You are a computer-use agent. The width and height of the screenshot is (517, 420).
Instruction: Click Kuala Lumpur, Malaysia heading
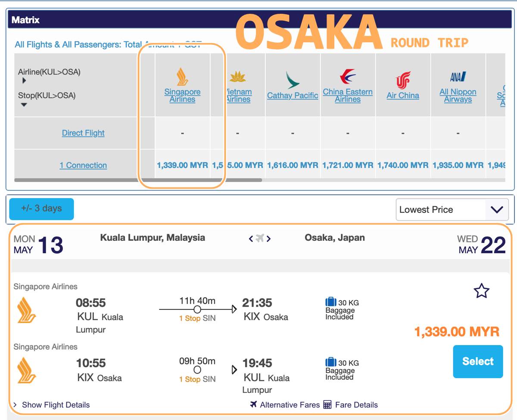(153, 238)
